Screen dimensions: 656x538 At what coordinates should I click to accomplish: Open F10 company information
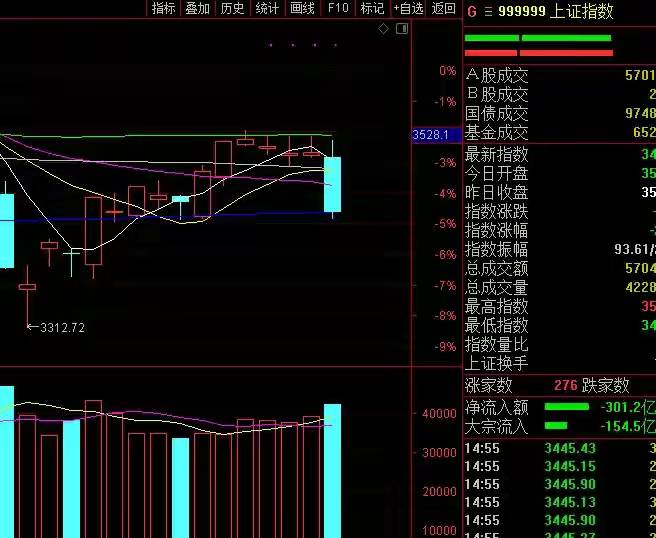(338, 8)
